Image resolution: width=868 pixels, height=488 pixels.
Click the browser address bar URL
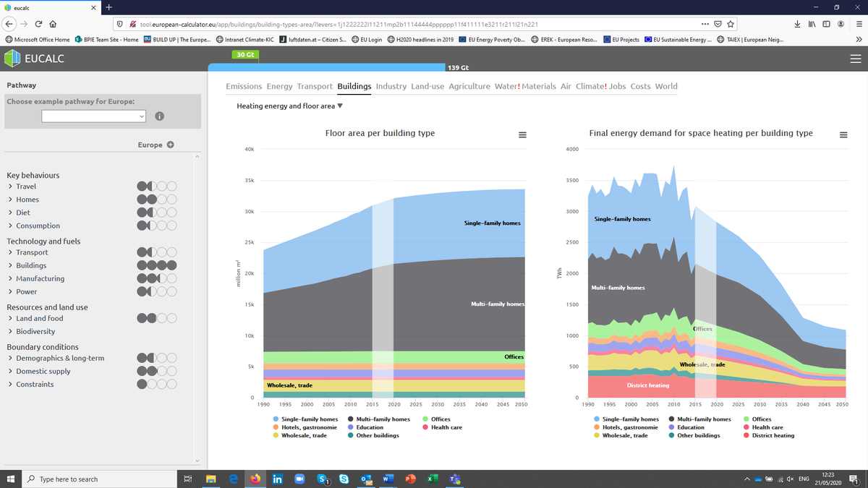click(x=339, y=24)
